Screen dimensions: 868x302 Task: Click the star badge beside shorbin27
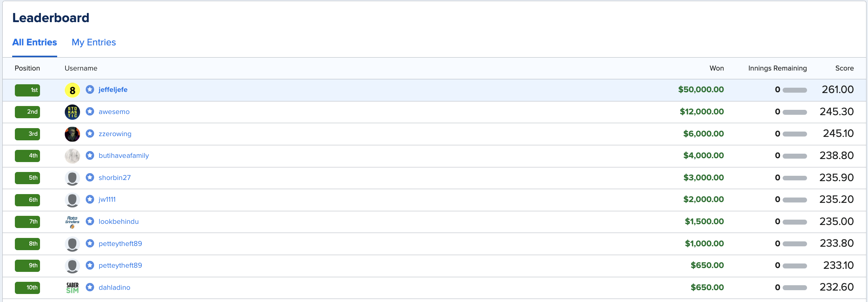90,178
